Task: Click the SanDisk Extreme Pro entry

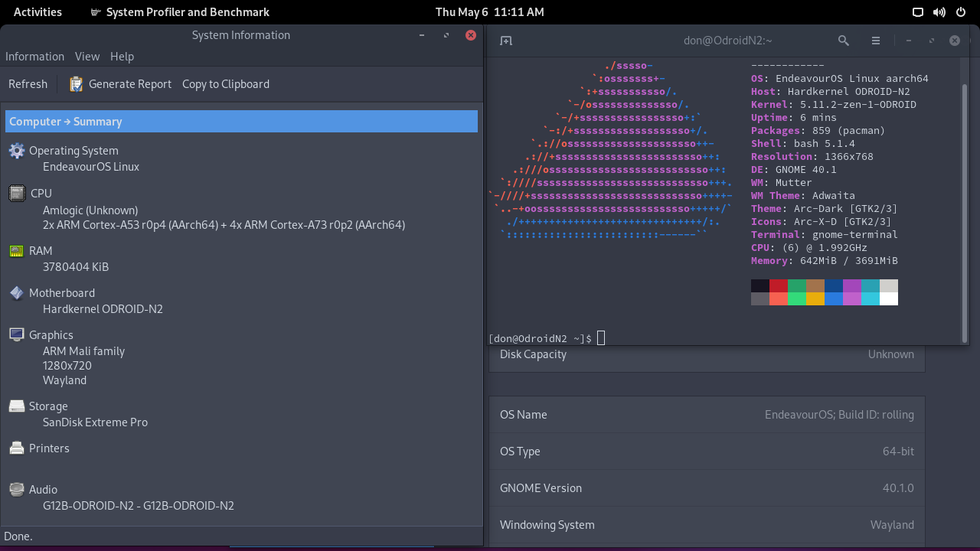Action: pyautogui.click(x=95, y=422)
